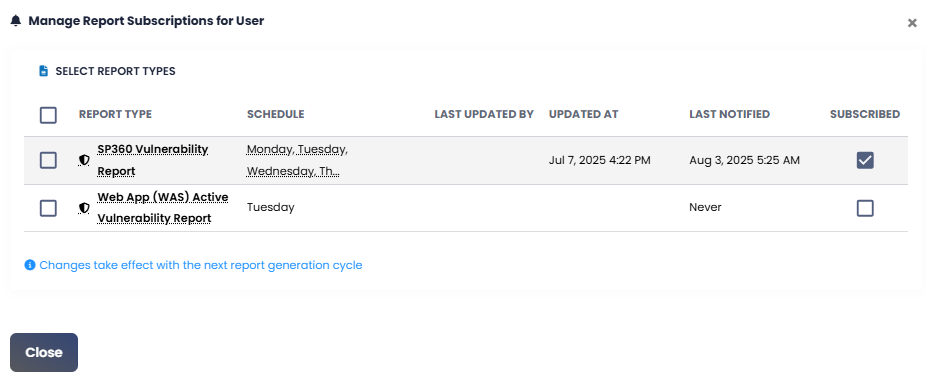This screenshot has height=379, width=927.
Task: Tick the select-all checkbox in table header
Action: point(48,115)
